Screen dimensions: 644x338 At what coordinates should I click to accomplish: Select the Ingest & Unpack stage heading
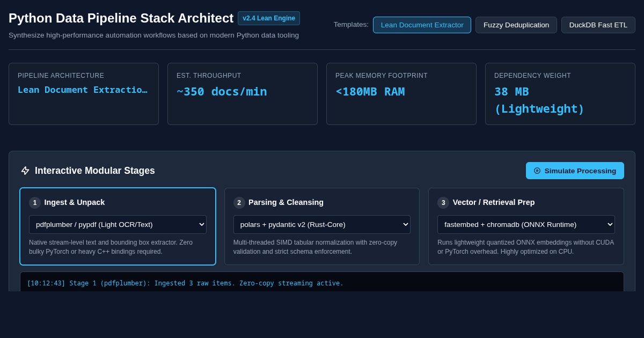[75, 202]
